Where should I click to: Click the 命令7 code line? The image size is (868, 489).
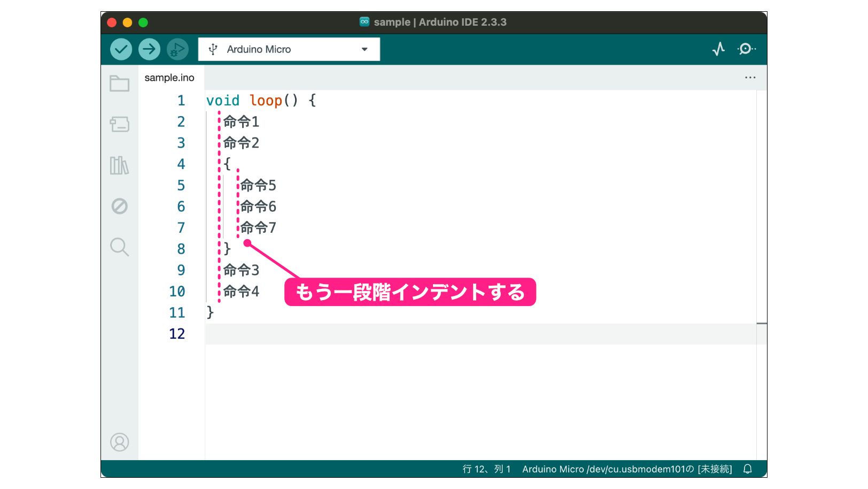click(258, 228)
